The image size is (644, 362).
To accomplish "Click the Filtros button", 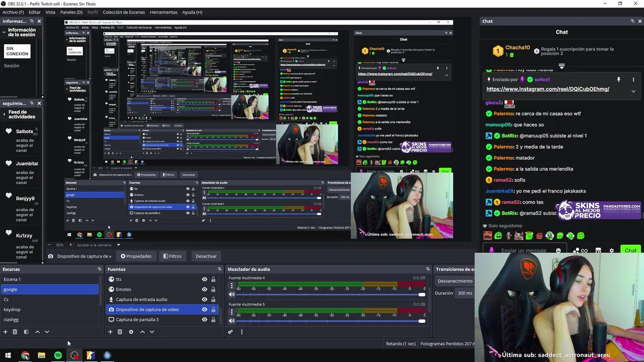I will pyautogui.click(x=172, y=256).
